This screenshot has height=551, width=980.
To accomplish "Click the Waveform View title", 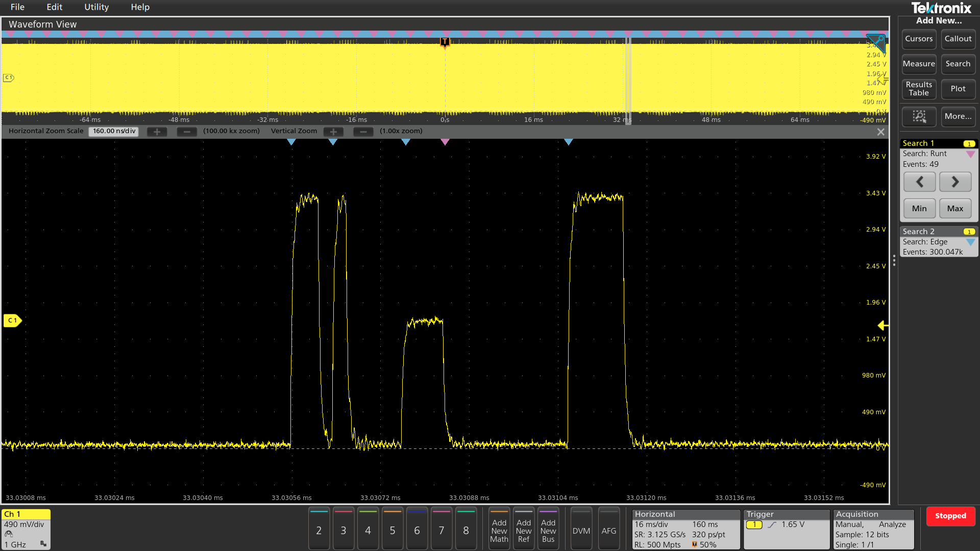I will 43,24.
